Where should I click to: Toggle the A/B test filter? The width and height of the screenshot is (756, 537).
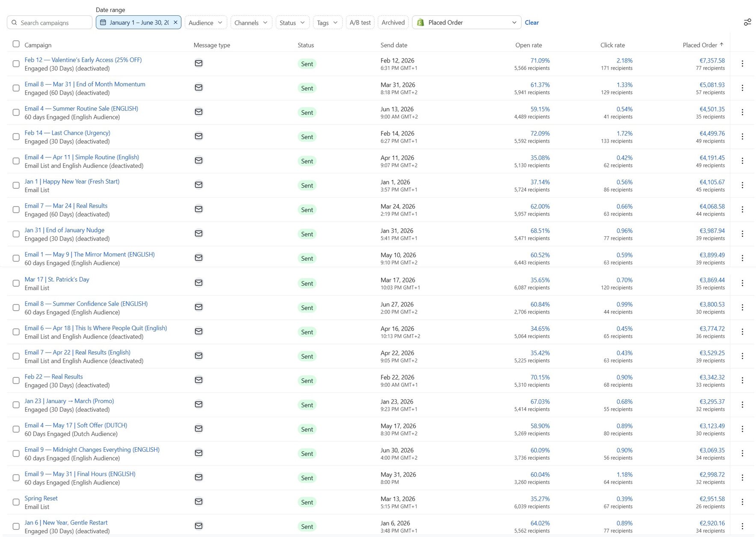tap(360, 22)
